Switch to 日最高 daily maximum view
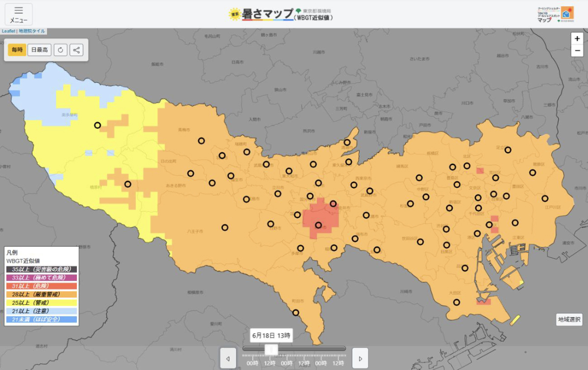 pyautogui.click(x=39, y=49)
